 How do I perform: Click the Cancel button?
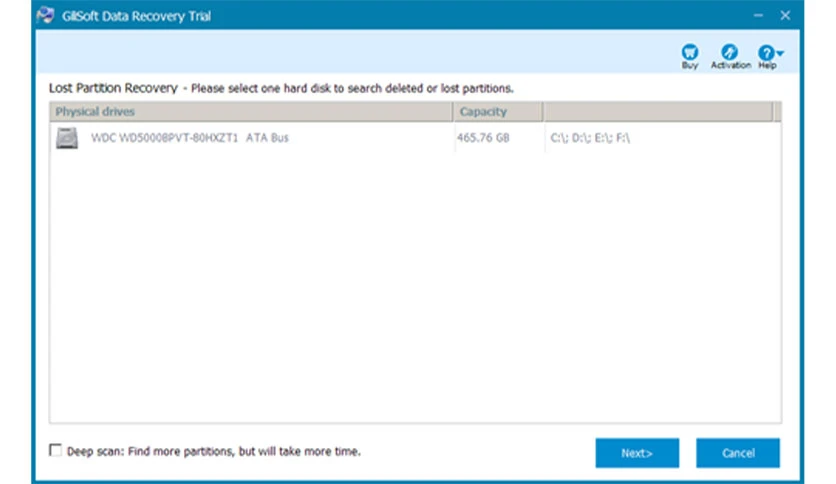click(738, 453)
